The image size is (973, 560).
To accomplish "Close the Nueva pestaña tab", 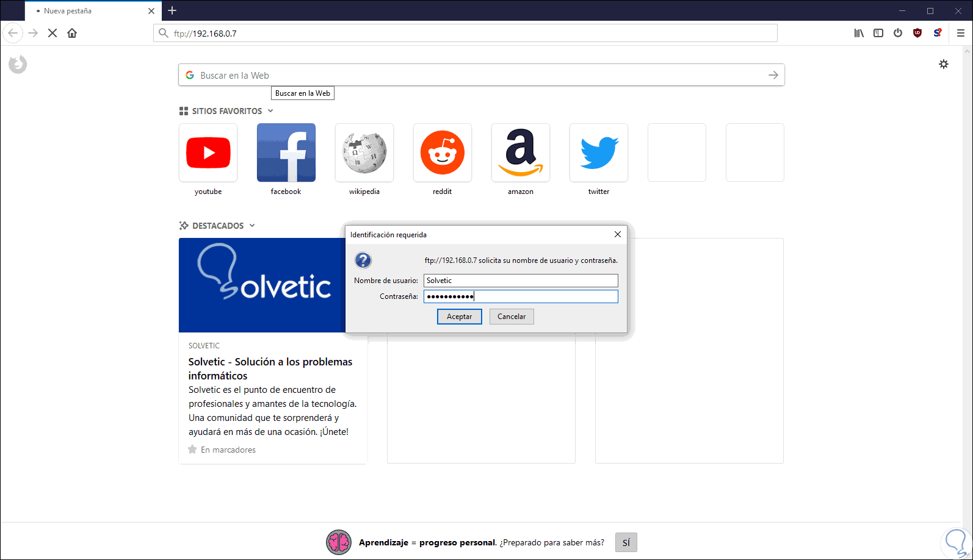I will [151, 11].
